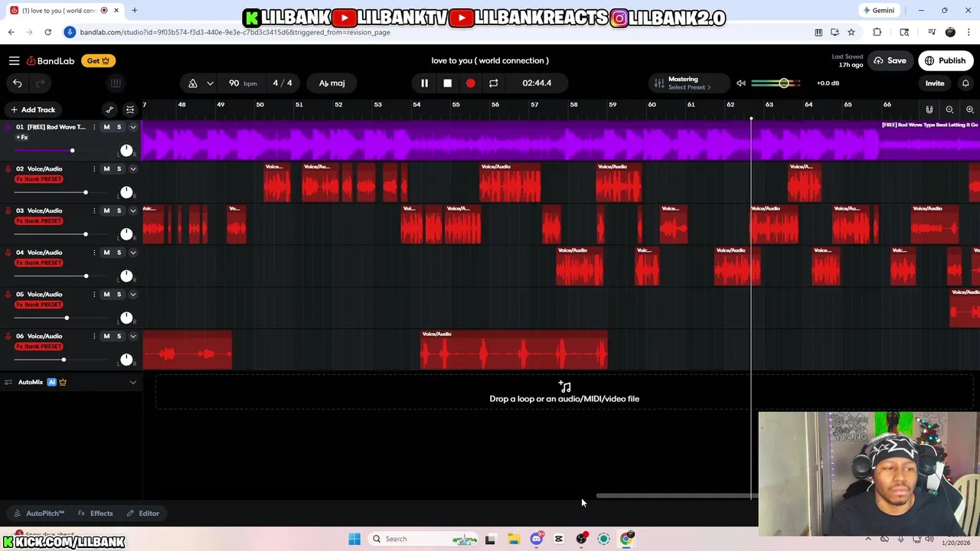Open the BandLab hamburger menu
This screenshot has height=551, width=980.
click(x=14, y=60)
